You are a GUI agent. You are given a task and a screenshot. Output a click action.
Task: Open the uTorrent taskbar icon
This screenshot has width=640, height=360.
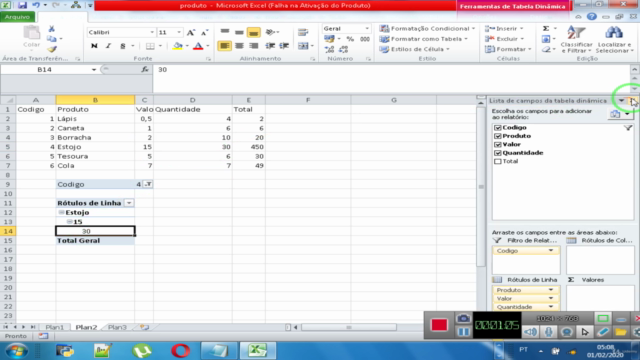pyautogui.click(x=142, y=351)
